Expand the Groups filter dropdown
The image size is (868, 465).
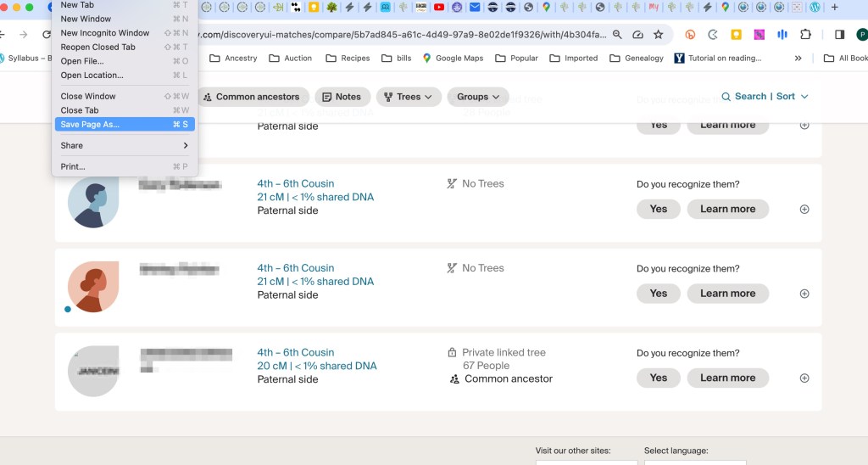tap(478, 97)
